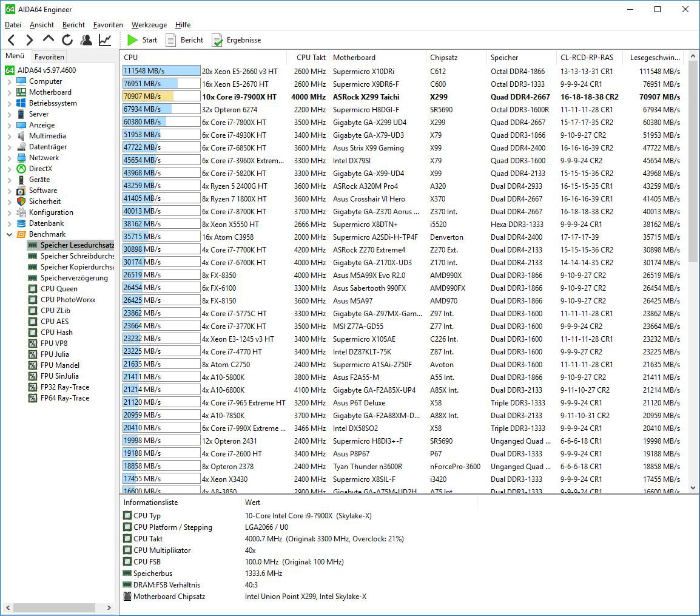Sort by CPU column header

[204, 58]
